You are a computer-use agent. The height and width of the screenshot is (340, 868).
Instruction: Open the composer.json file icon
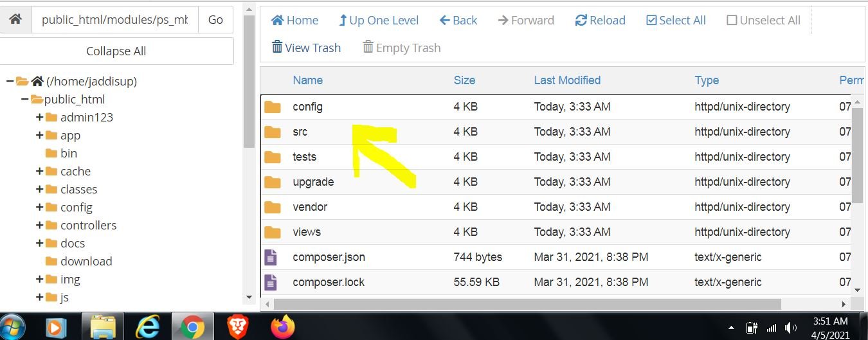coord(272,257)
